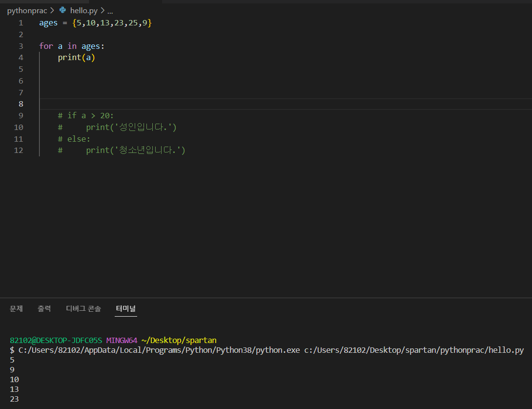Click the 'for a in ages:' code line
Image resolution: width=532 pixels, height=409 pixels.
click(x=72, y=46)
